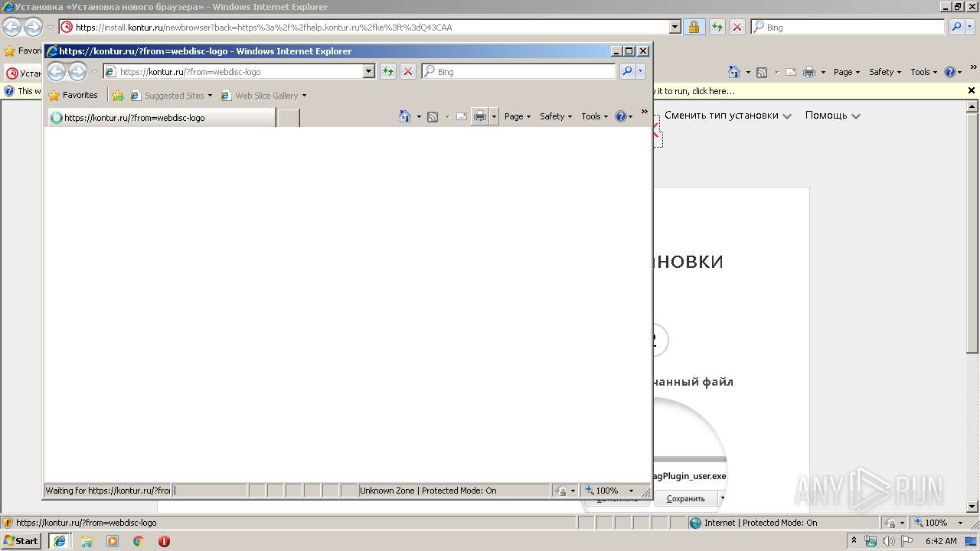Screen dimensions: 980x551
Task: Open Tools menu in front window
Action: (x=594, y=116)
